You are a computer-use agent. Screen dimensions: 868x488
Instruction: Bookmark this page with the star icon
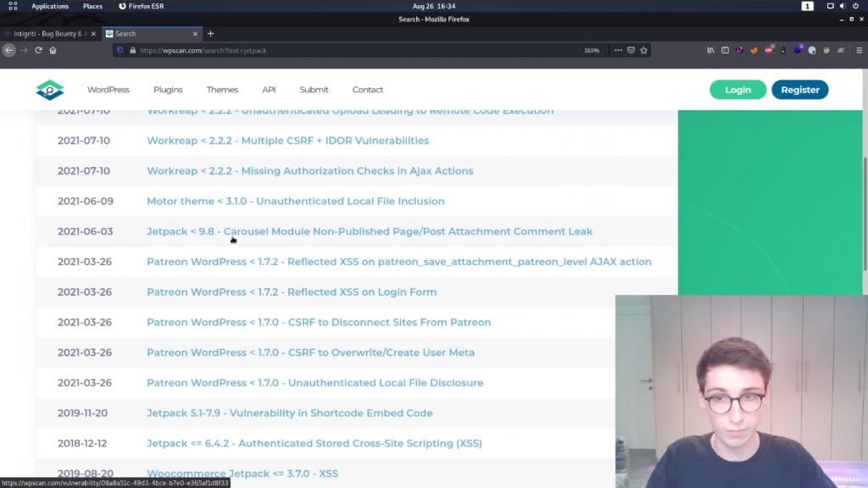644,50
